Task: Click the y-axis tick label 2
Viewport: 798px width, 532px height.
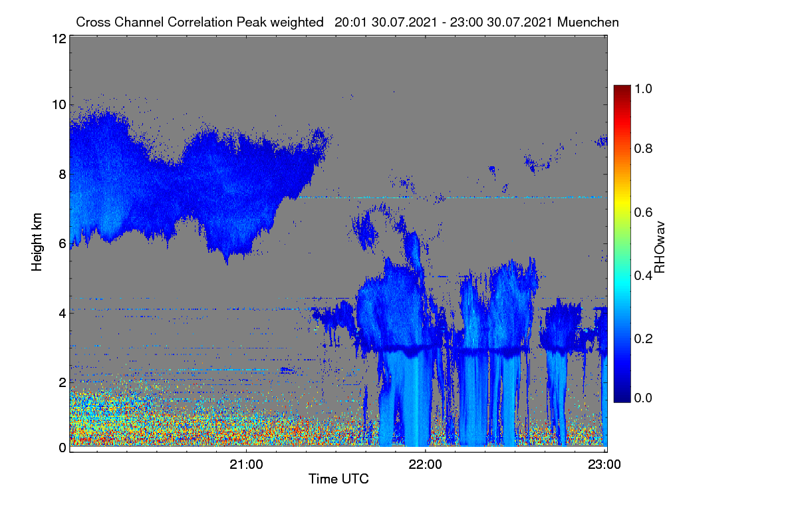Action: 62,382
